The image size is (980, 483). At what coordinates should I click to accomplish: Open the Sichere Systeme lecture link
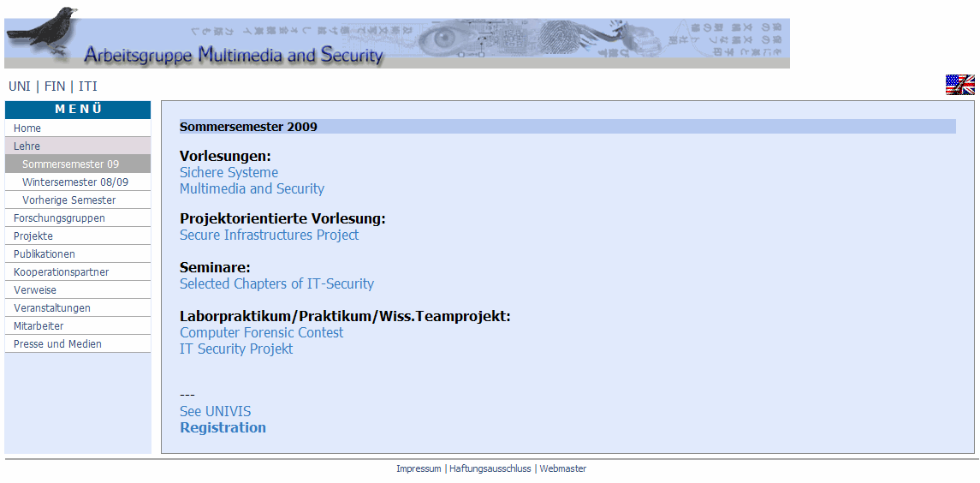[229, 173]
